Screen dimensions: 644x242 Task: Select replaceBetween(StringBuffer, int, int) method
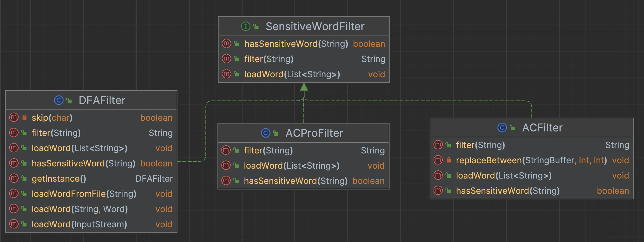tap(531, 160)
